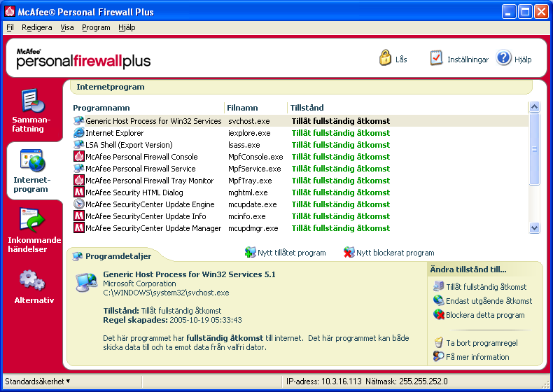
Task: Click the Inställningar label in header
Action: tap(468, 59)
